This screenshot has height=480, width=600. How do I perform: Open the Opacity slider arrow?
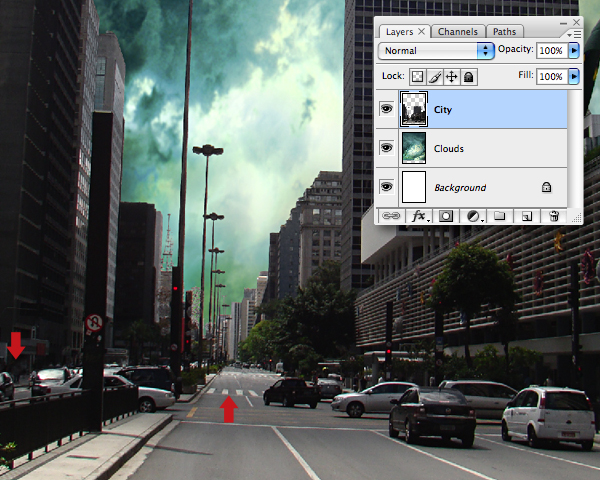tap(574, 51)
